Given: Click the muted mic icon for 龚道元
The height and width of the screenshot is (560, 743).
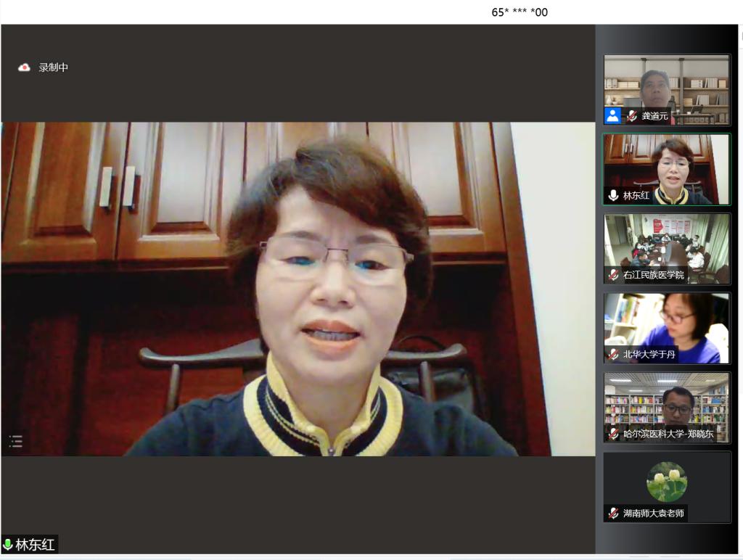Looking at the screenshot, I should [x=632, y=116].
